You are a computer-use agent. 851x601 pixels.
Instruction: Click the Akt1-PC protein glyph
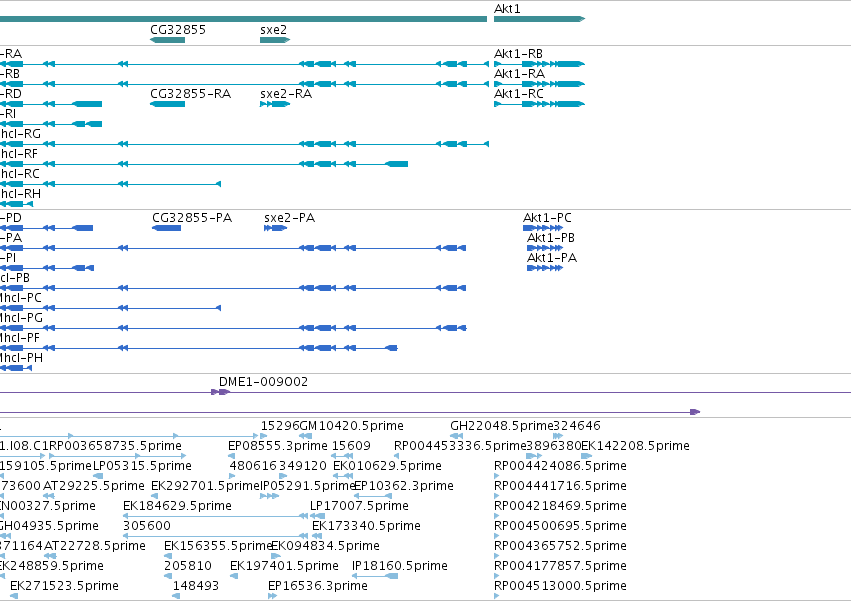(x=543, y=228)
